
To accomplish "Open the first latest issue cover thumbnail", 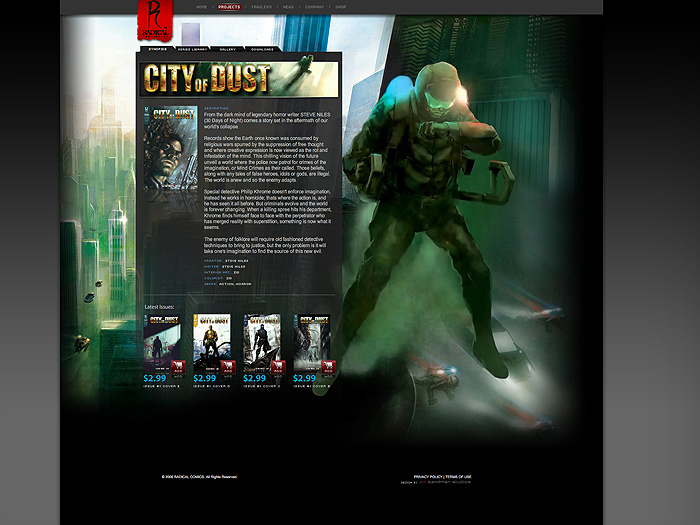I will tap(160, 340).
